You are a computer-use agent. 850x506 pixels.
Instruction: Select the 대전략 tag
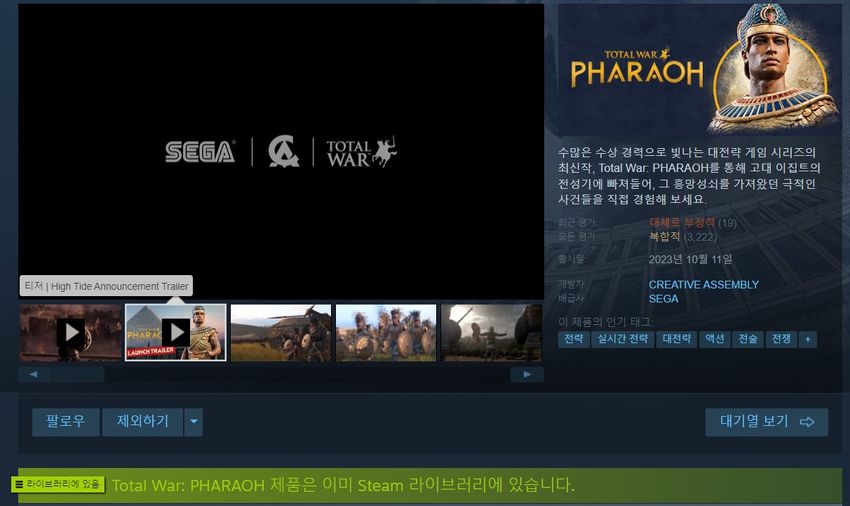(x=677, y=339)
